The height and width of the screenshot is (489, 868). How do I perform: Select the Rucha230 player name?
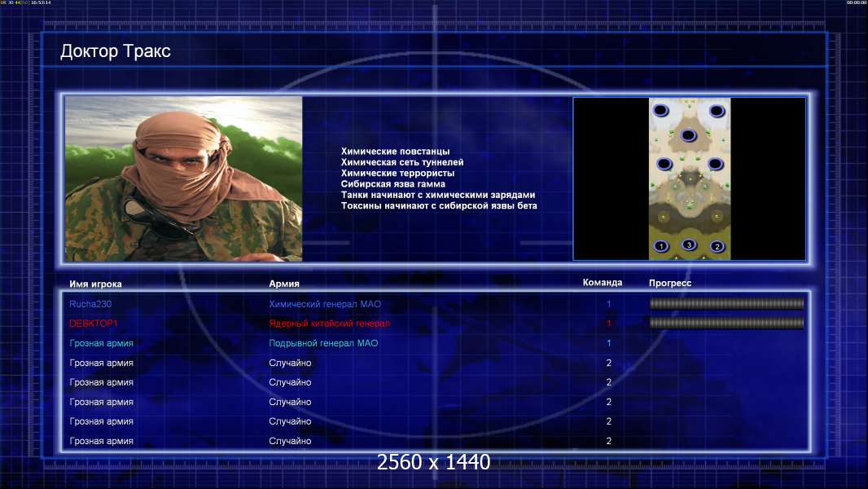[x=90, y=304]
